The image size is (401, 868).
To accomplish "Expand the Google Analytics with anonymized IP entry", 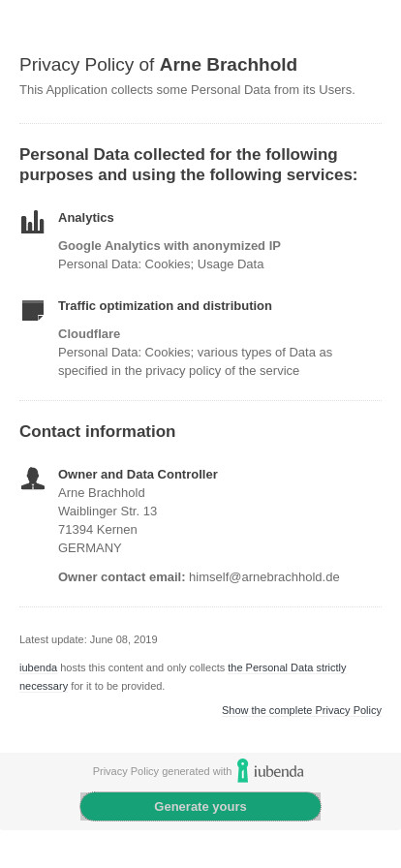I will tap(170, 246).
